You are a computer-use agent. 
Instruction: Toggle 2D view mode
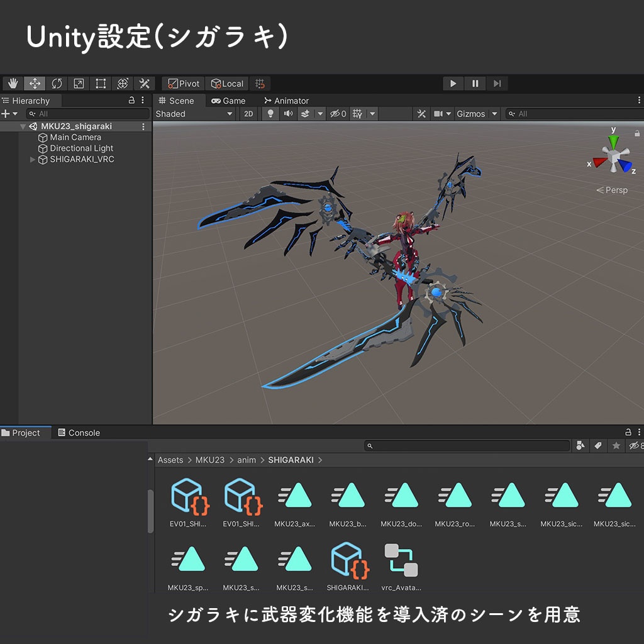(x=248, y=114)
